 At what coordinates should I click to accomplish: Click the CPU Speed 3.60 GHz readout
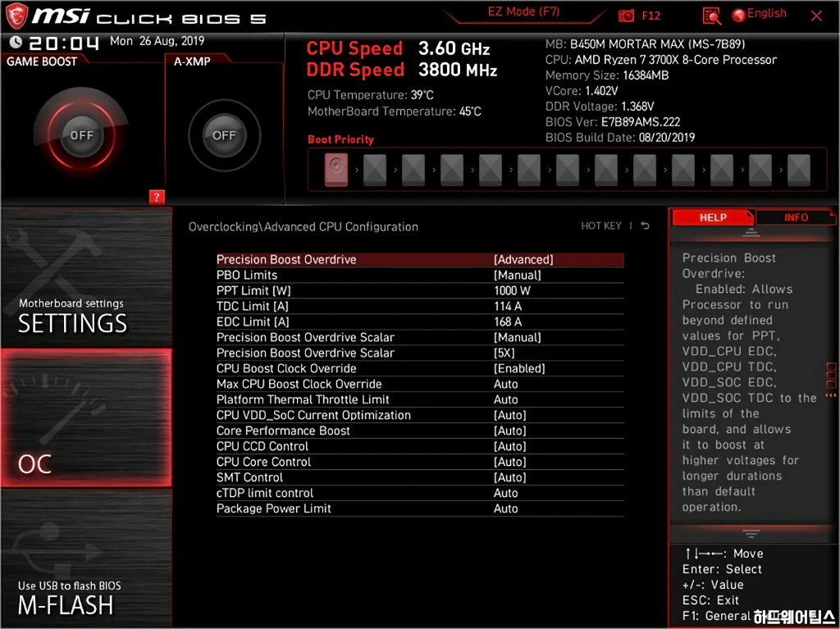coord(398,48)
